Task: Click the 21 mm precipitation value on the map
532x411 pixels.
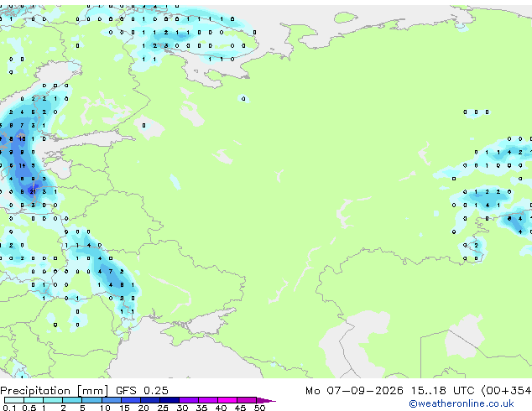Action: [33, 192]
